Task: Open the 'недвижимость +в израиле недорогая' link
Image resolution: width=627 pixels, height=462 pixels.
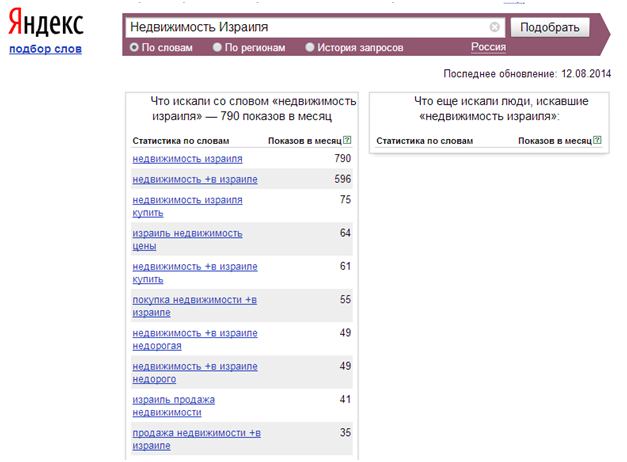Action: point(195,339)
